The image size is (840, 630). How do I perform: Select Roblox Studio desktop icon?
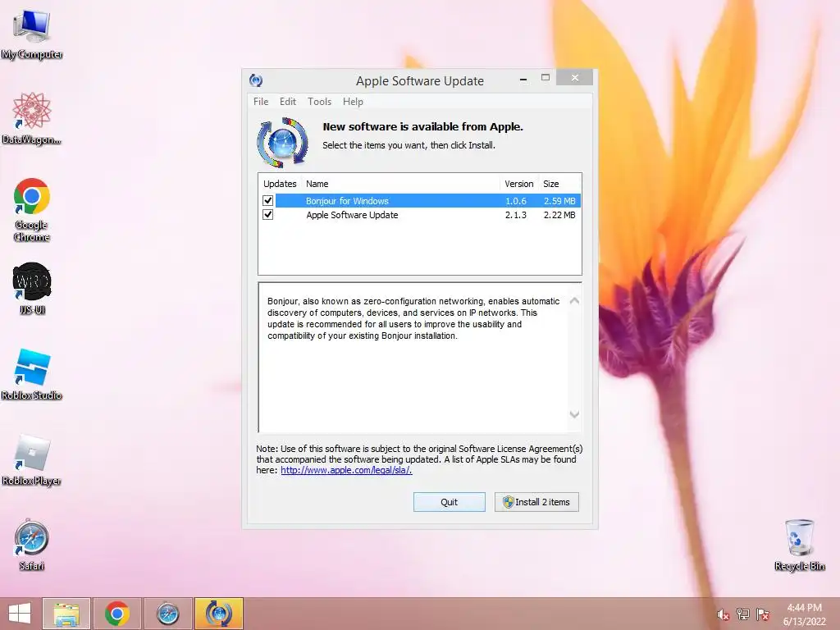32,374
